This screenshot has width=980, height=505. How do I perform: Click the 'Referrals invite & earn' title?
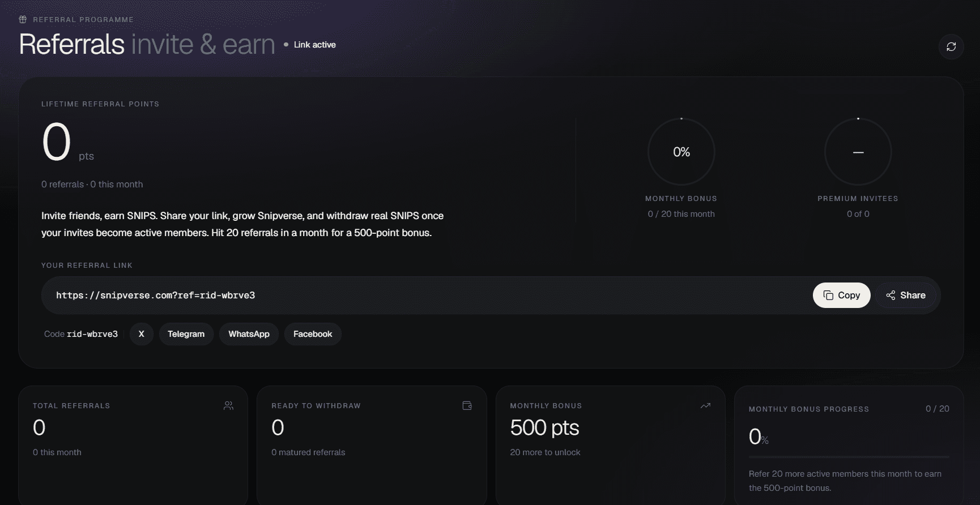click(x=147, y=44)
